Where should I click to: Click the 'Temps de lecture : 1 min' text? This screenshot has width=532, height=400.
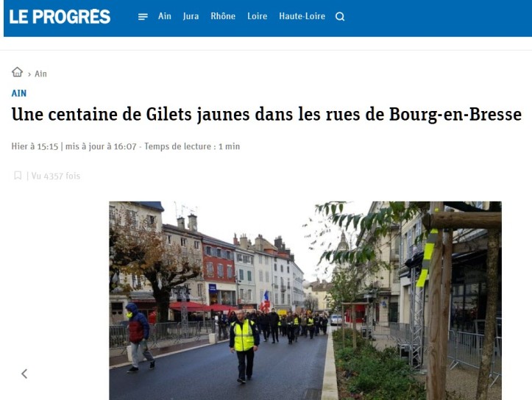(x=192, y=146)
